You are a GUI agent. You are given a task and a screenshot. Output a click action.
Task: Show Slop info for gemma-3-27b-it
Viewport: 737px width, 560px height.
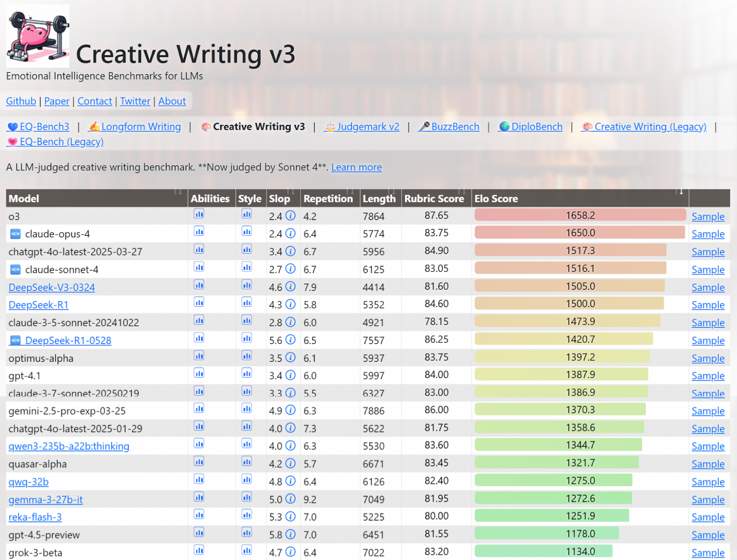291,499
